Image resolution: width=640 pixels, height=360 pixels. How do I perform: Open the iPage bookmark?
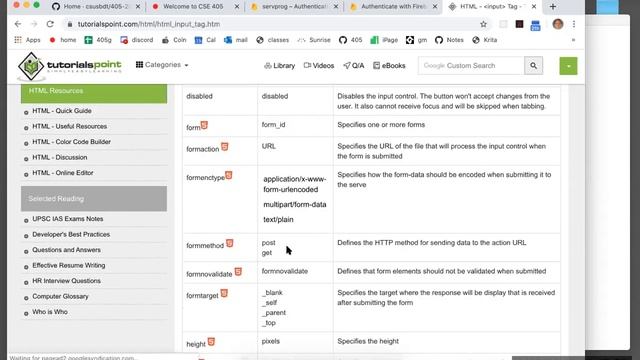click(x=384, y=40)
